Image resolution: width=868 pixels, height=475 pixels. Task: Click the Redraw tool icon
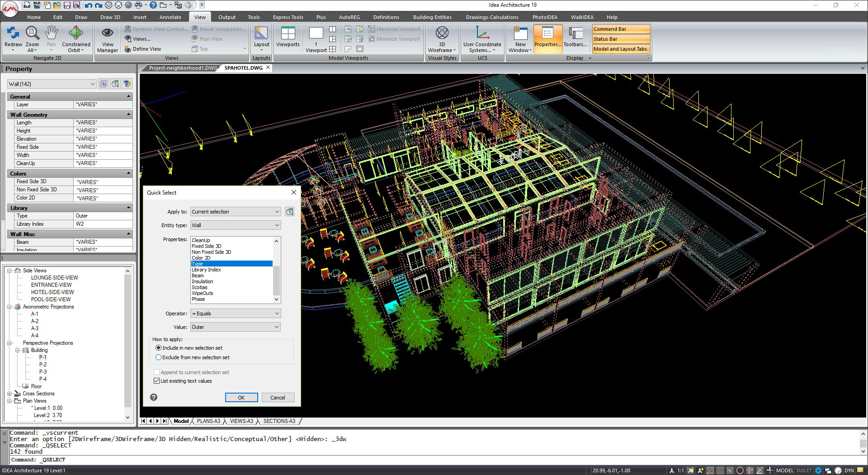[x=13, y=33]
